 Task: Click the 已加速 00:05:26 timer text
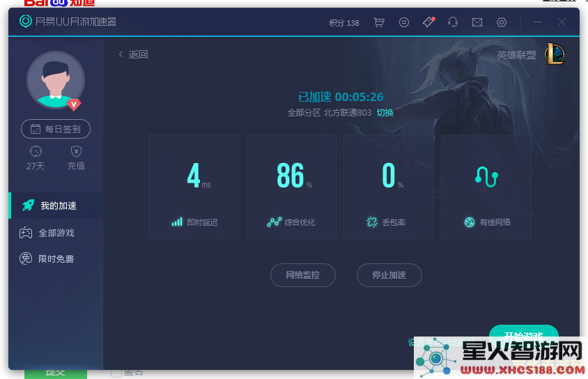(341, 97)
